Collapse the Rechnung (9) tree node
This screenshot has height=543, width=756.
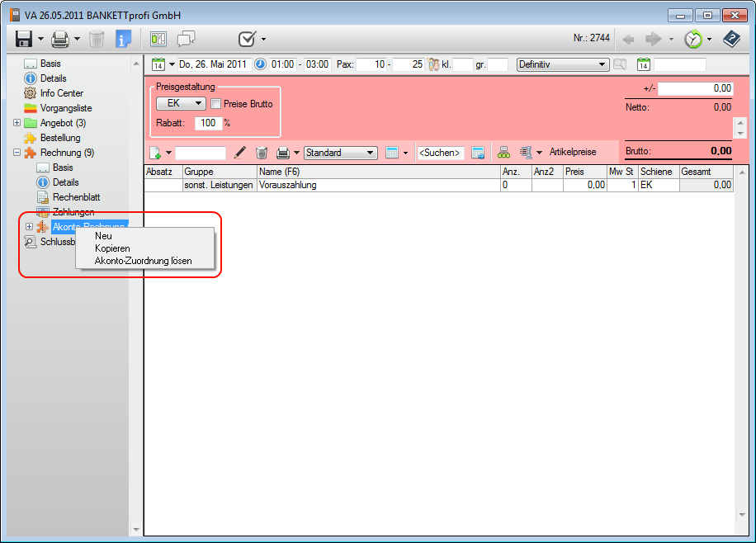[x=17, y=153]
